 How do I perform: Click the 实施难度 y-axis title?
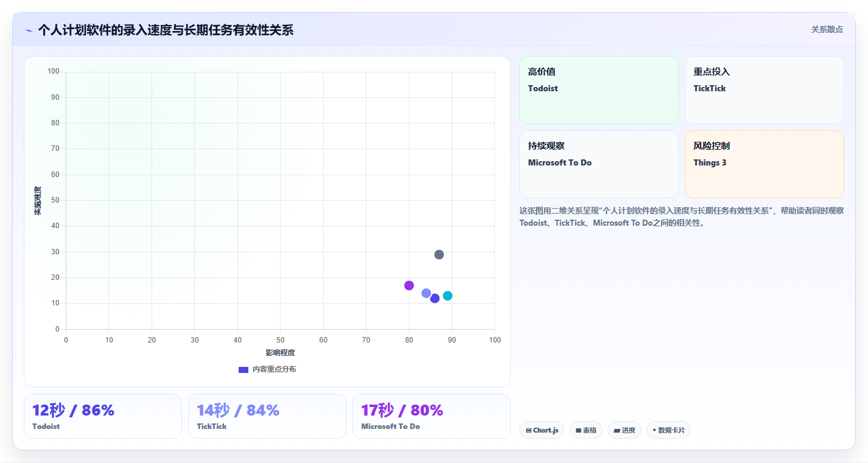(38, 200)
